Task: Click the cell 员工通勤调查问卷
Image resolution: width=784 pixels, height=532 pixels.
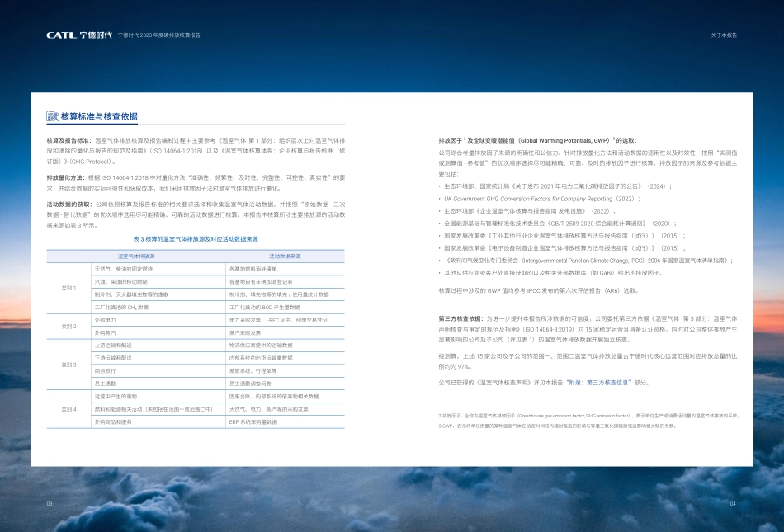Action: pos(251,384)
